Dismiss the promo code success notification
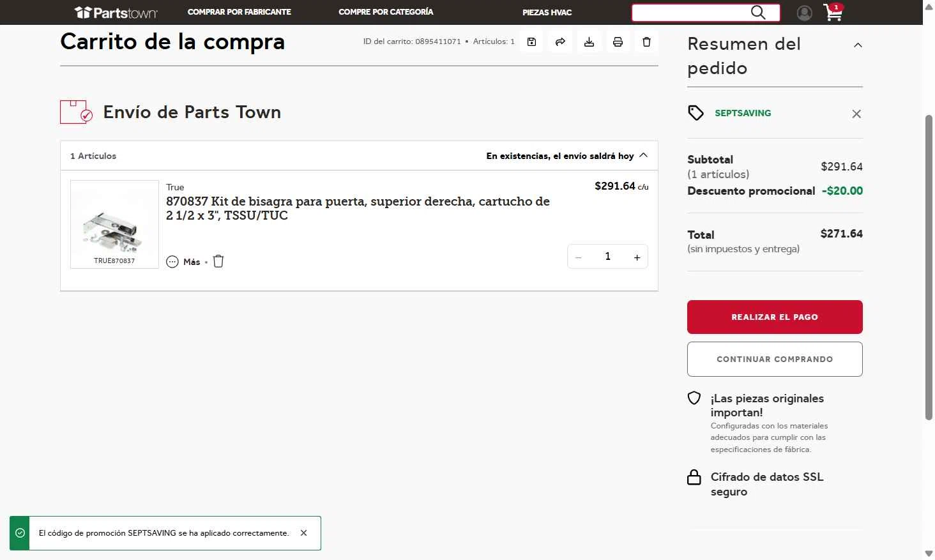Screen dimensions: 935x560 (x=304, y=533)
